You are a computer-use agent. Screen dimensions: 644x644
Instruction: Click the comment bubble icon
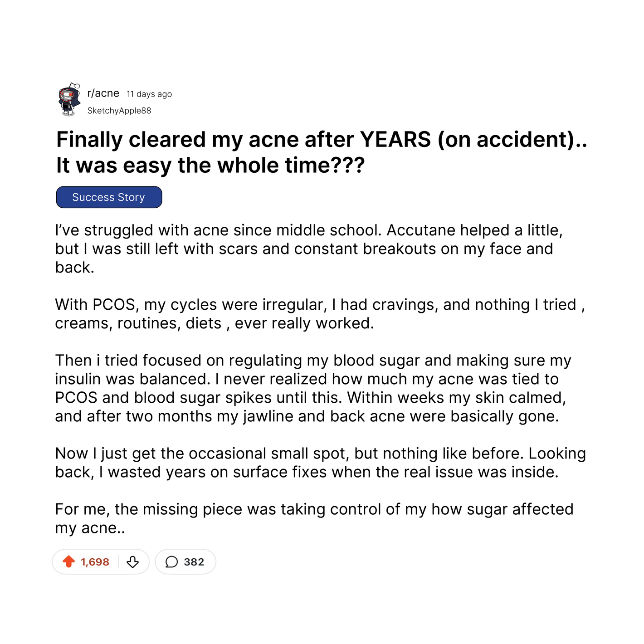[171, 562]
